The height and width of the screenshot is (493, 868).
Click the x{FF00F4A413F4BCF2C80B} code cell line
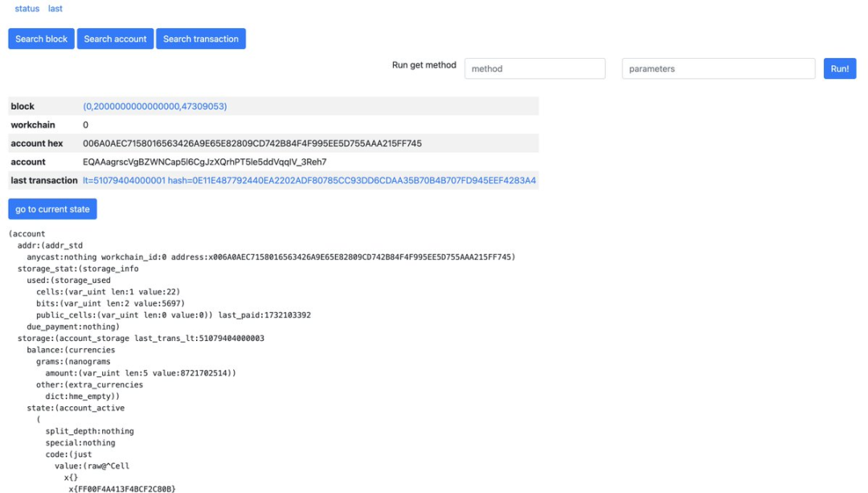(121, 489)
